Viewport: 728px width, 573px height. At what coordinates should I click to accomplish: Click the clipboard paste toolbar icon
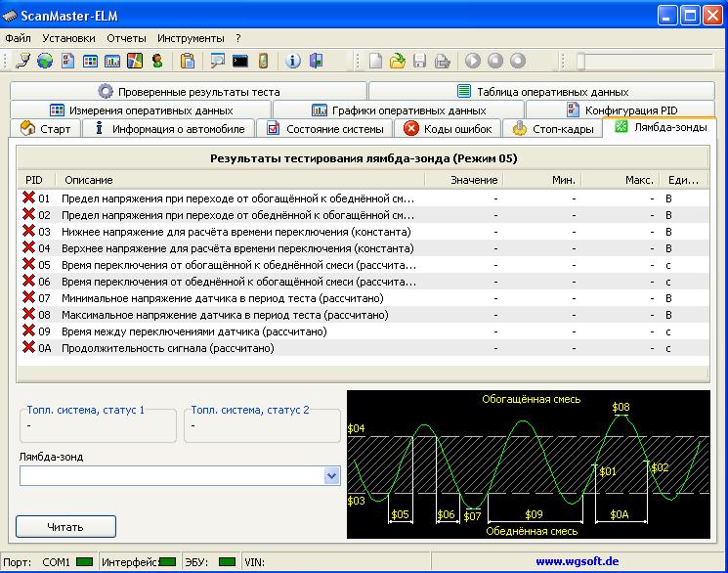(x=187, y=61)
